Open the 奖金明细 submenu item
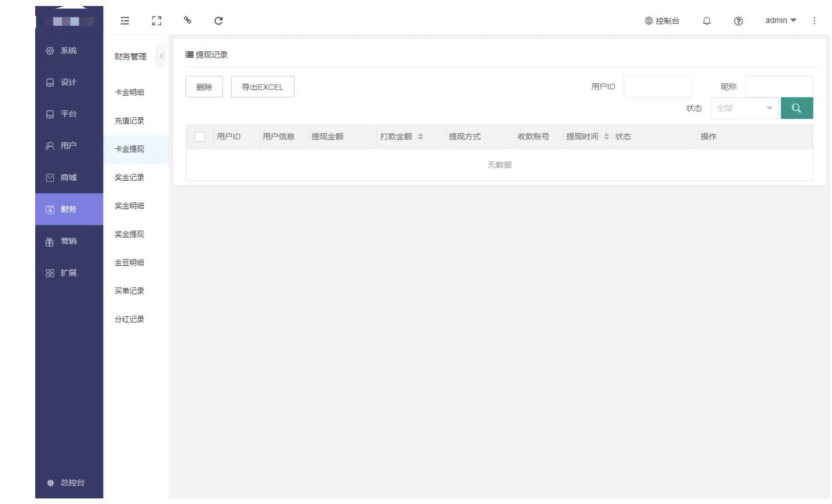Screen dimensions: 832x504 pos(136,206)
